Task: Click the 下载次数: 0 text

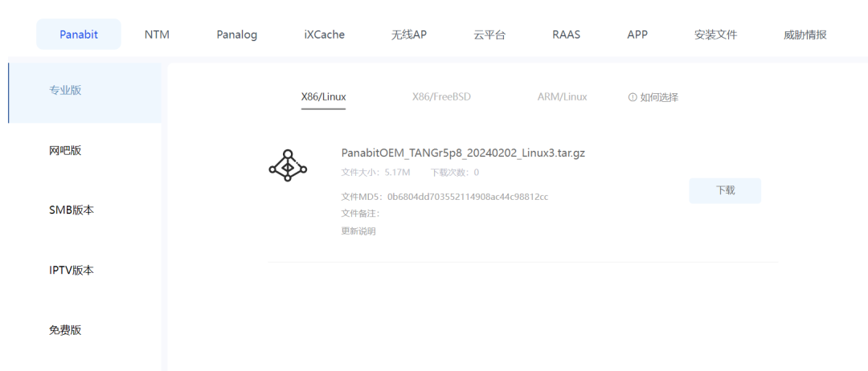Action: tap(455, 173)
